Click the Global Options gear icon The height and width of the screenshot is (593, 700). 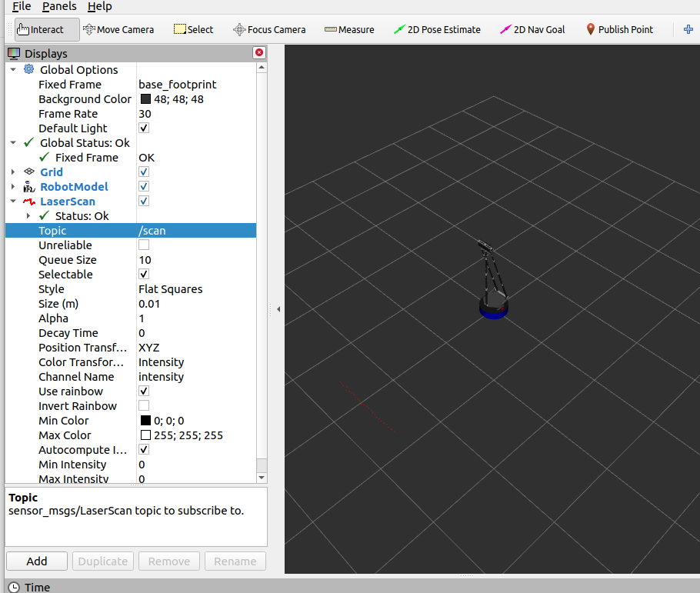[29, 69]
